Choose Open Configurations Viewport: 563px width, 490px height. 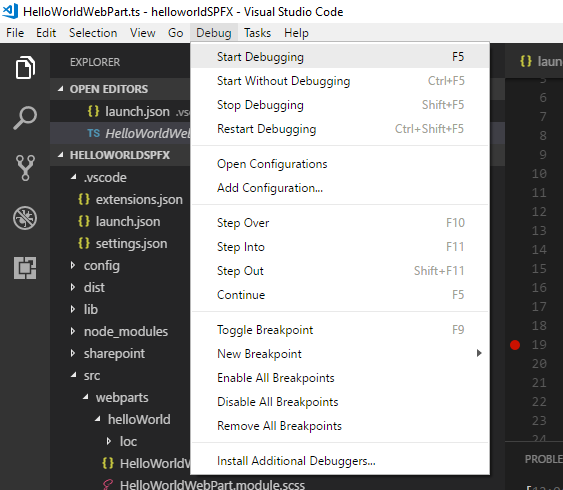click(340, 164)
